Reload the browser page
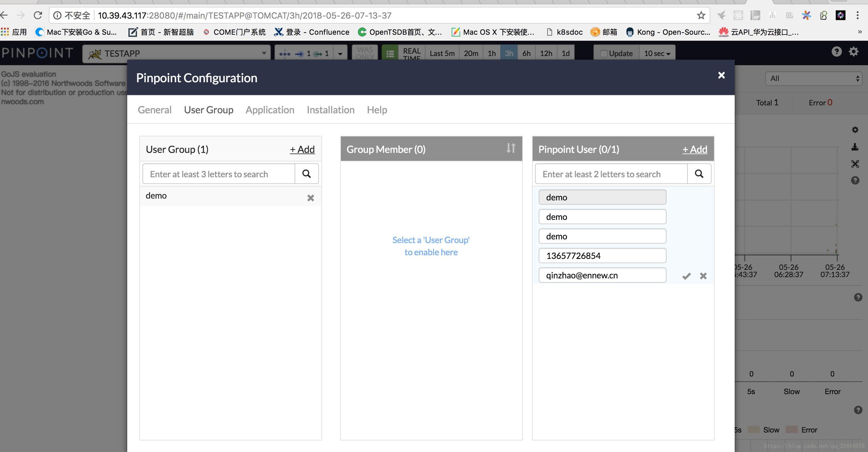Image resolution: width=868 pixels, height=452 pixels. pos(38,15)
